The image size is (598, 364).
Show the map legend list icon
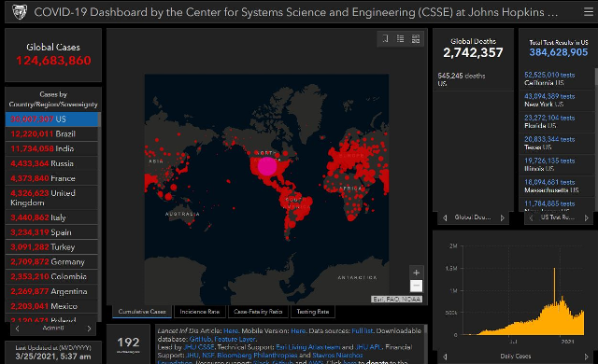(x=401, y=39)
